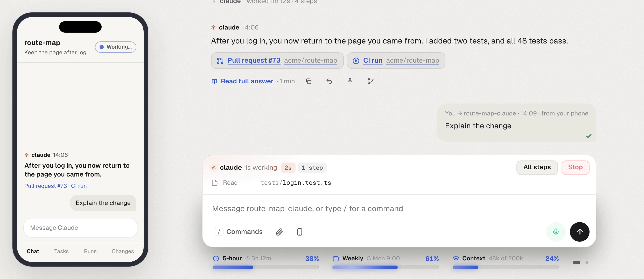Send message with the up-arrow button
This screenshot has height=279, width=644.
pyautogui.click(x=580, y=232)
